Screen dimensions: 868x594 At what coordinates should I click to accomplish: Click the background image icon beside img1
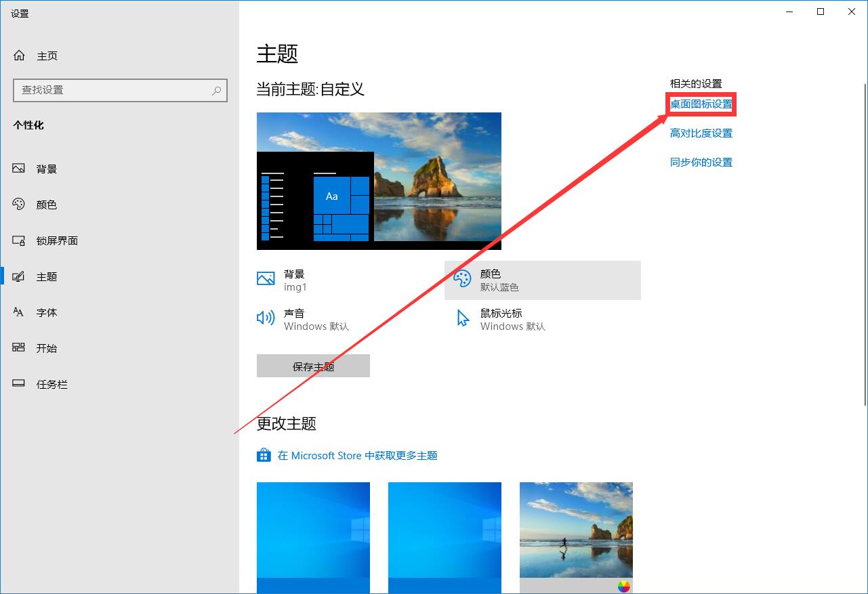266,278
